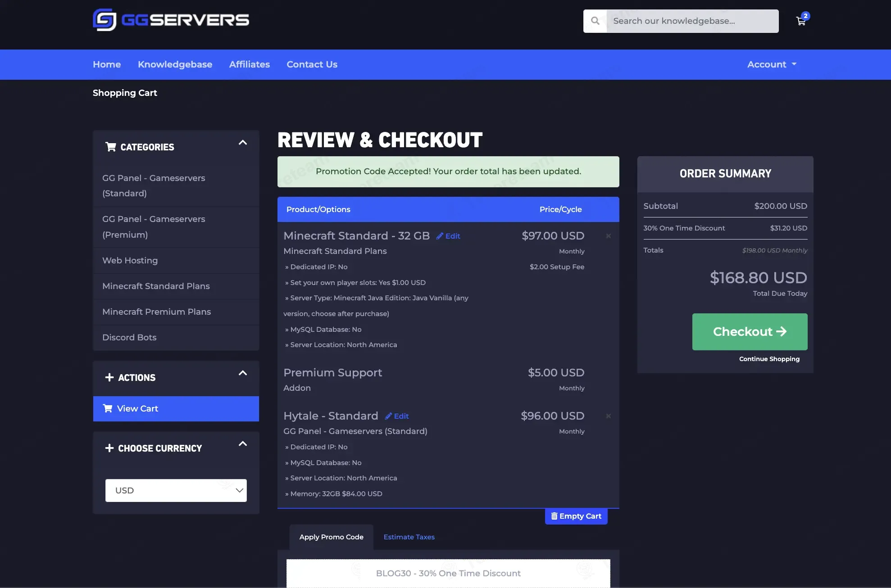
Task: Click the 30% One Time Discount row
Action: (x=725, y=228)
